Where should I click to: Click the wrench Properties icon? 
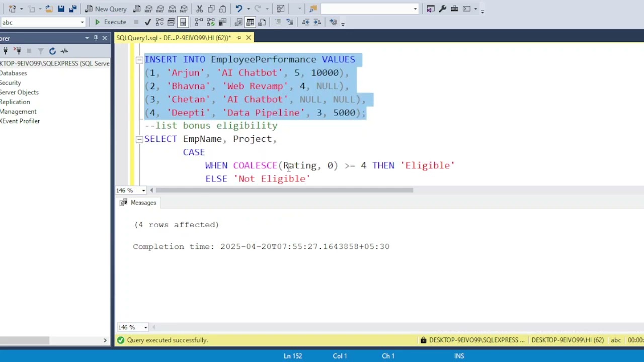tap(442, 9)
